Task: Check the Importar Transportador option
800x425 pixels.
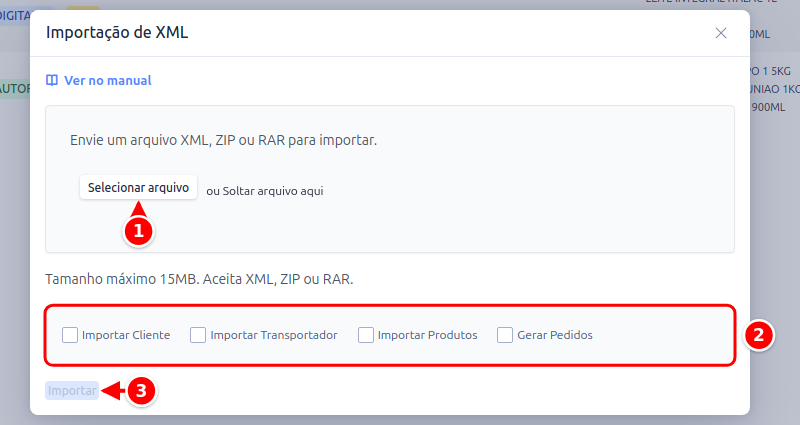Action: 198,335
